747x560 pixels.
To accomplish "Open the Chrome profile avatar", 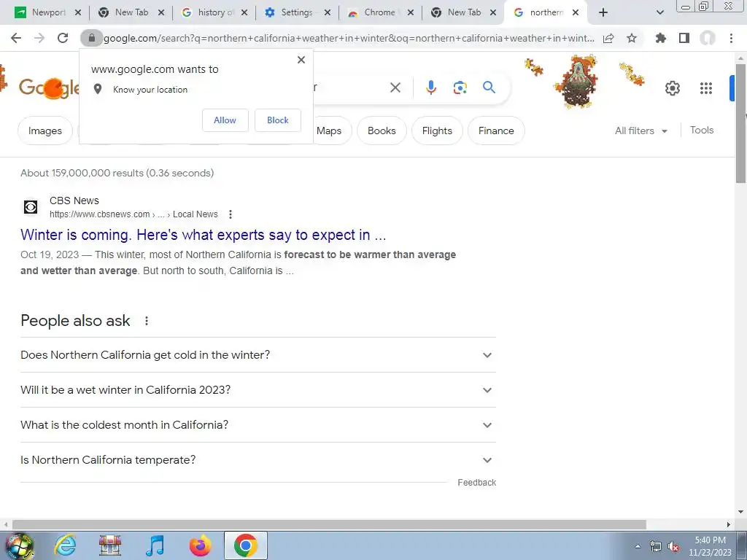I will [708, 38].
